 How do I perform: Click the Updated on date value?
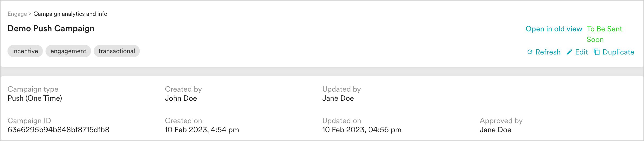click(x=362, y=130)
